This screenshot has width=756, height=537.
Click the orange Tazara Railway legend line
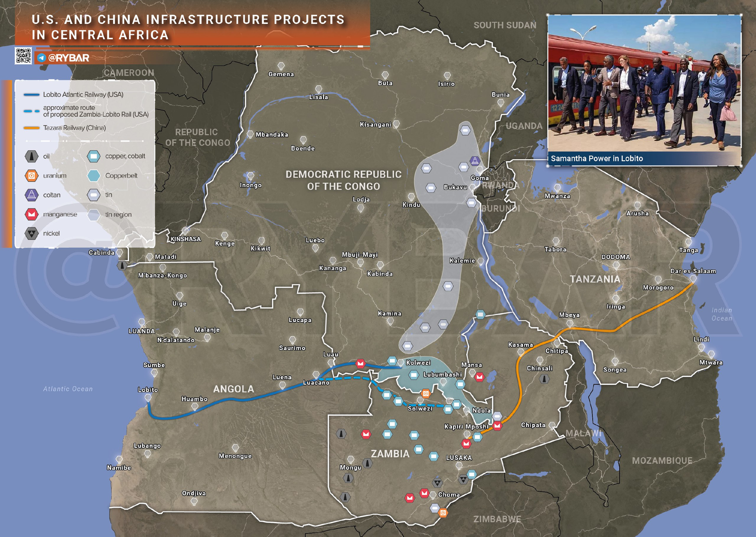(x=31, y=128)
